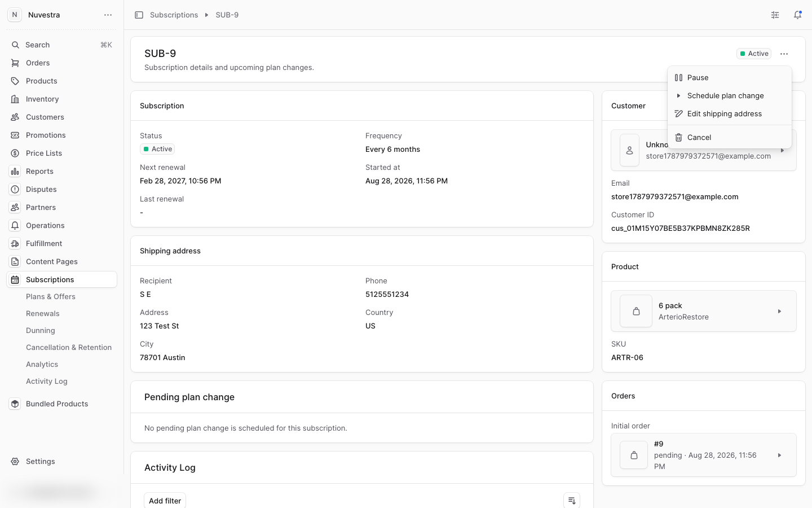Image resolution: width=812 pixels, height=508 pixels.
Task: Click the Bundled Products box icon
Action: coord(15,404)
